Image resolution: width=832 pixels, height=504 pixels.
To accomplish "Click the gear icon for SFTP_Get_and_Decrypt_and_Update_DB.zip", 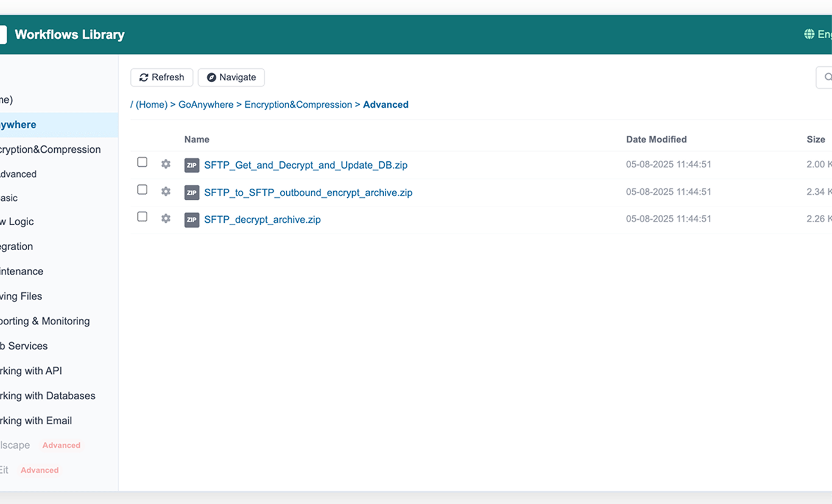I will pos(166,164).
